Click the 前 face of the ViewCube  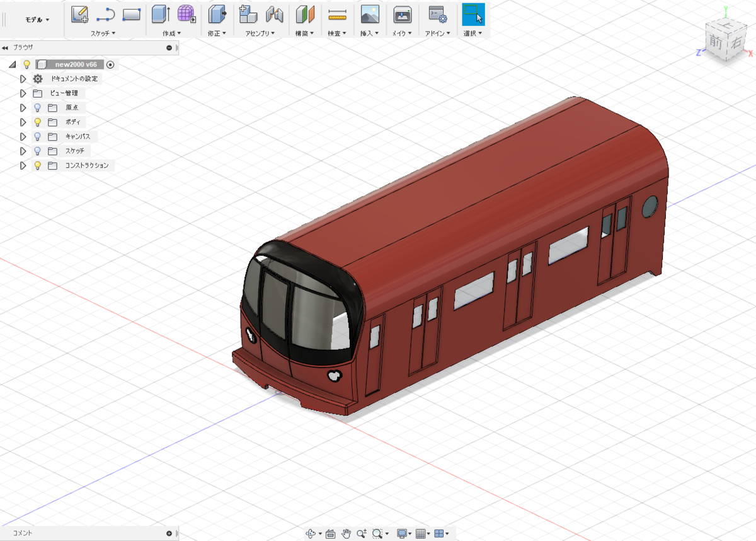click(716, 42)
